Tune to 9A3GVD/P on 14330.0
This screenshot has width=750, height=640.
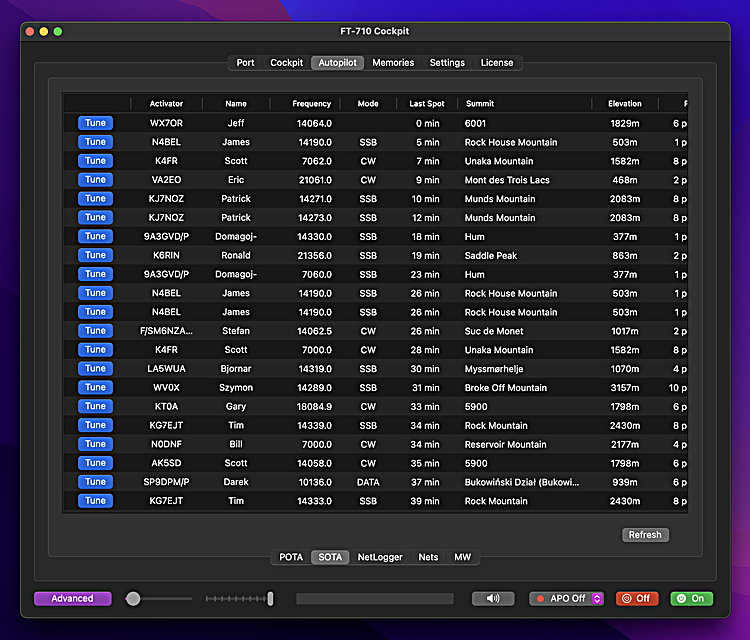coord(95,236)
